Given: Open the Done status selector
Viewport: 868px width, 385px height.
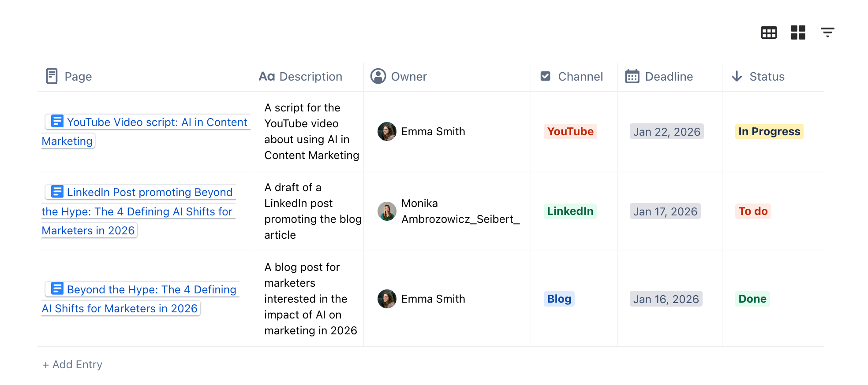Looking at the screenshot, I should pyautogui.click(x=752, y=299).
